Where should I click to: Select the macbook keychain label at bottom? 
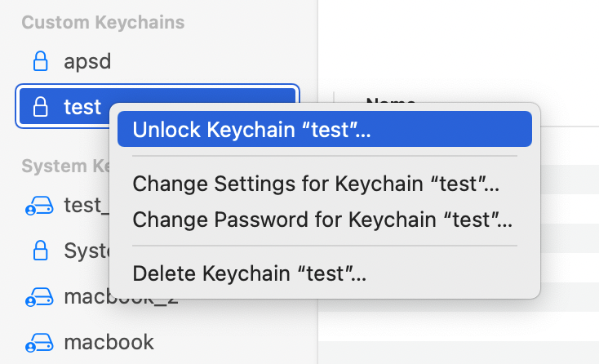coord(109,341)
